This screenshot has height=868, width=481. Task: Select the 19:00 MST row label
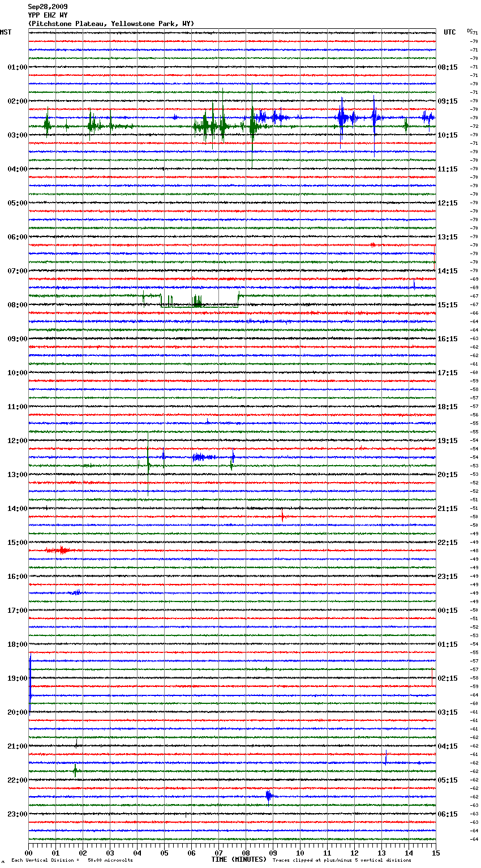(x=17, y=678)
